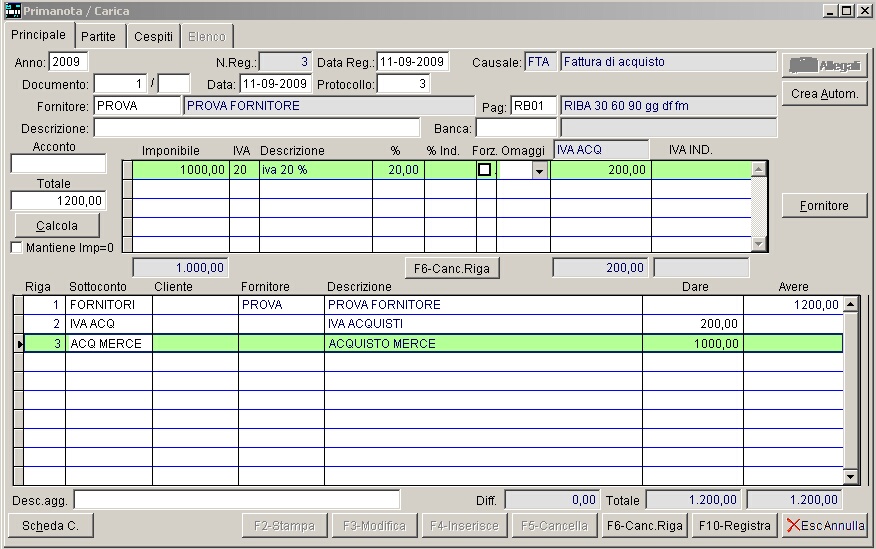Focus the Documento number field
876x549 pixels.
[120, 84]
